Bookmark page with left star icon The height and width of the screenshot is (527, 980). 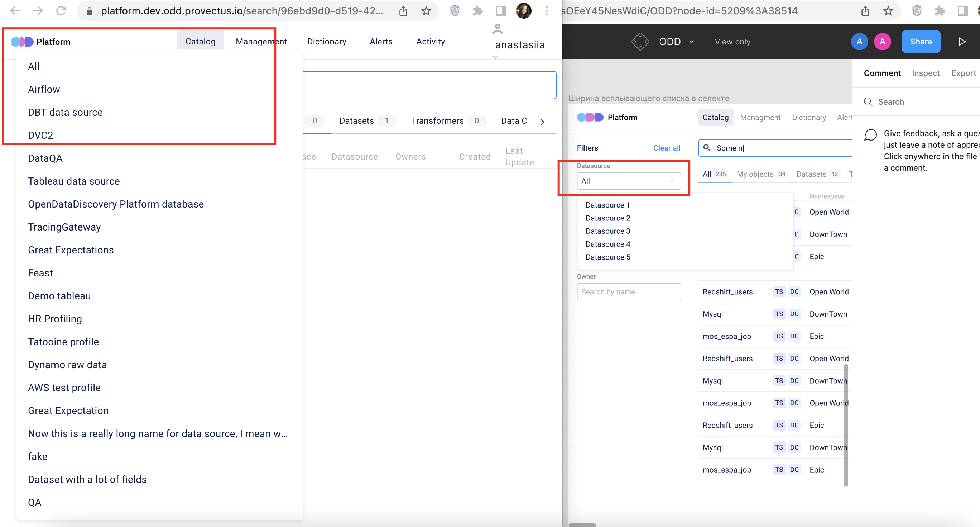coord(426,11)
